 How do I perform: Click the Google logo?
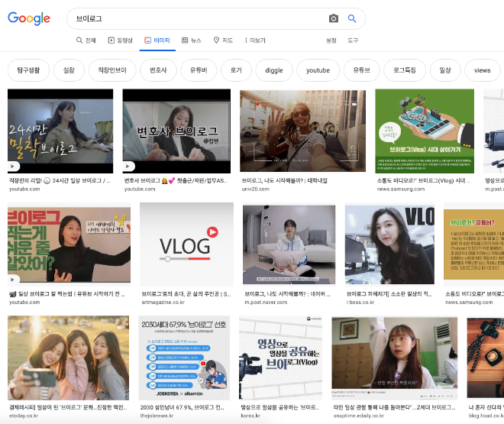tap(29, 18)
